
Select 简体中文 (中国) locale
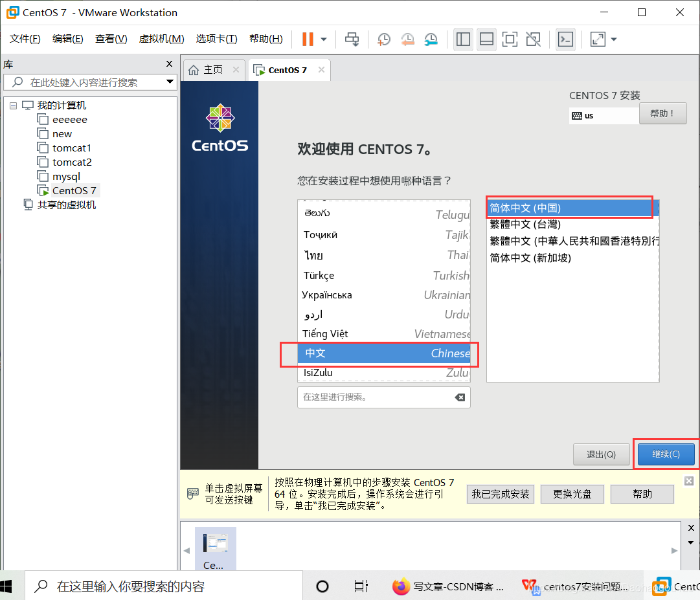pyautogui.click(x=573, y=208)
